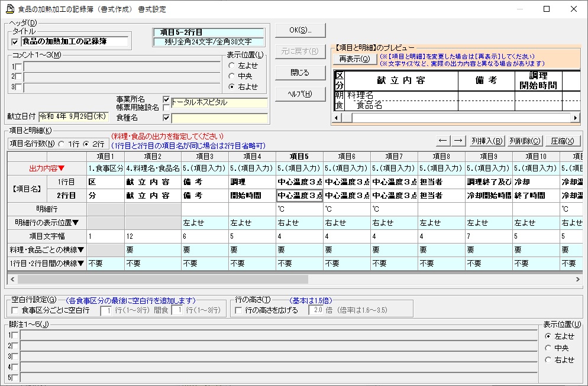Select 2行 item name rows option
The width and height of the screenshot is (588, 386).
(x=86, y=144)
